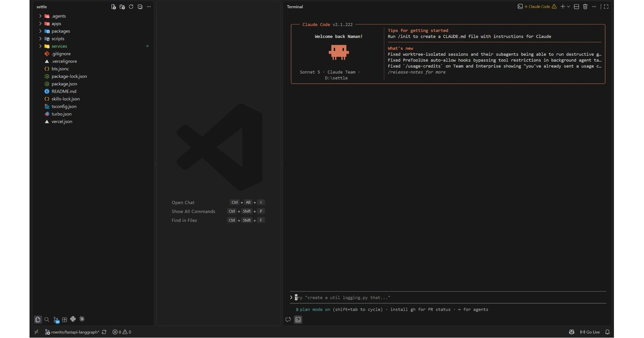Click the synchronize changes icon in status bar
This screenshot has width=644, height=338.
pyautogui.click(x=104, y=332)
